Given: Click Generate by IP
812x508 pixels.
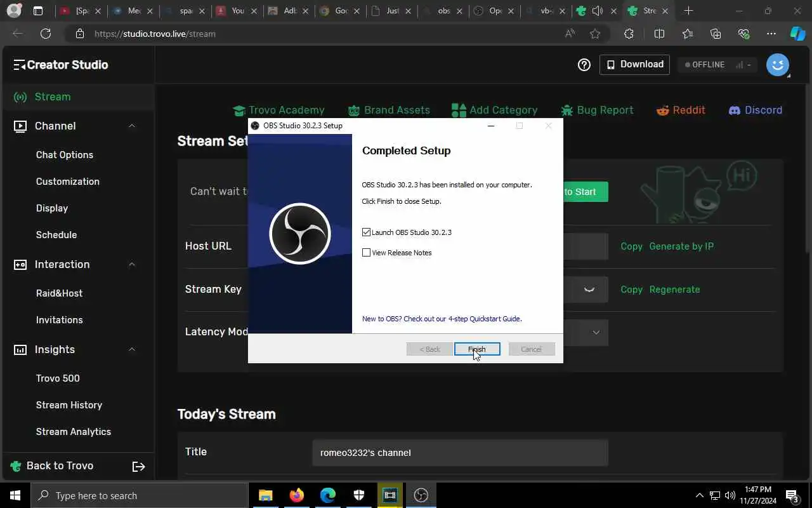Looking at the screenshot, I should pos(681,246).
